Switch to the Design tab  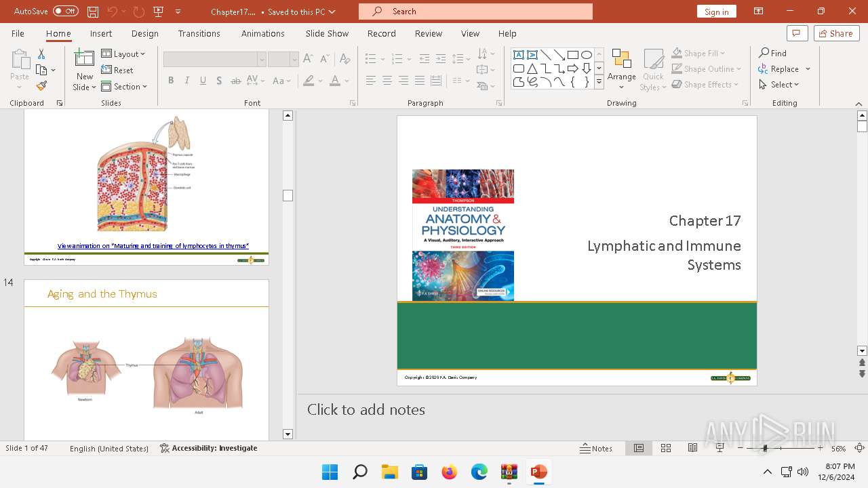[144, 33]
